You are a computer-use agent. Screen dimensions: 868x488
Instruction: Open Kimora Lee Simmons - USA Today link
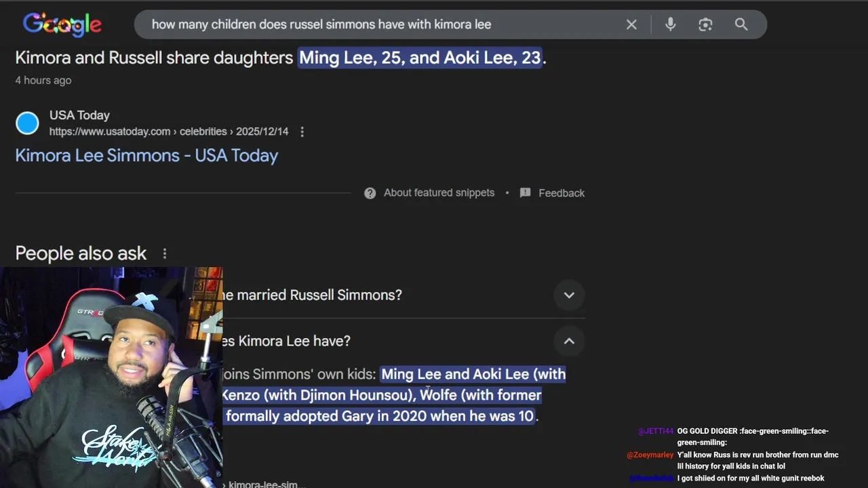[146, 155]
